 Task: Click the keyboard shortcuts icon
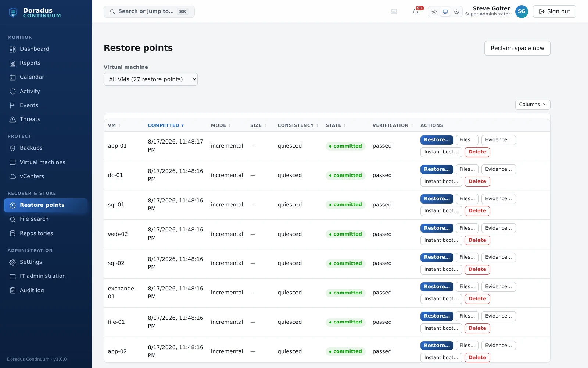point(394,11)
